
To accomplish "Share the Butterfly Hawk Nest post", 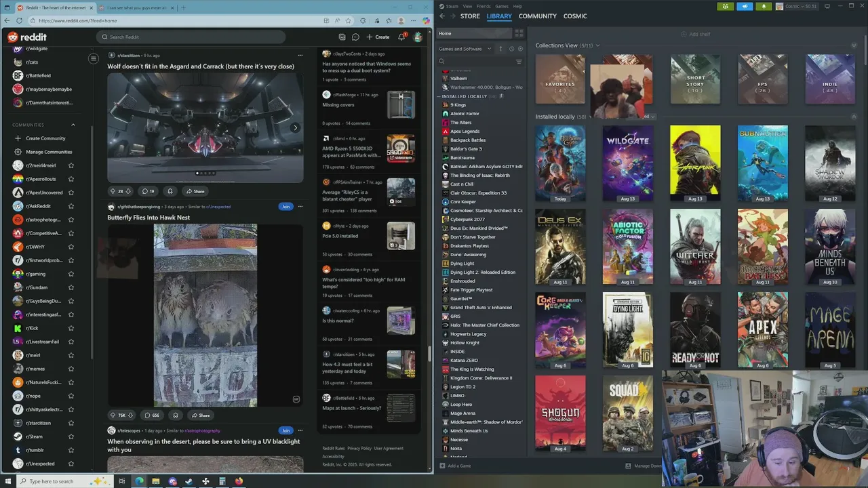I will point(200,415).
